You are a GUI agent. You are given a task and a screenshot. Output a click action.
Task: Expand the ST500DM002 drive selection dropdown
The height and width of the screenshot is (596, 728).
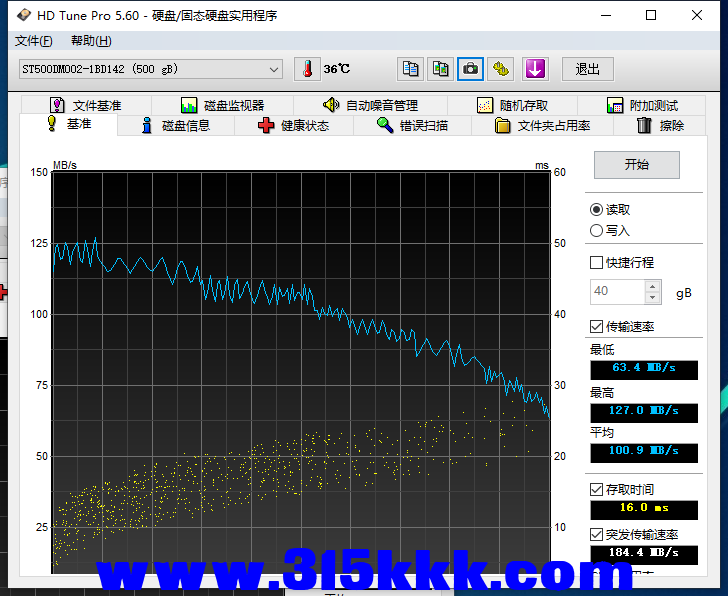pyautogui.click(x=274, y=69)
